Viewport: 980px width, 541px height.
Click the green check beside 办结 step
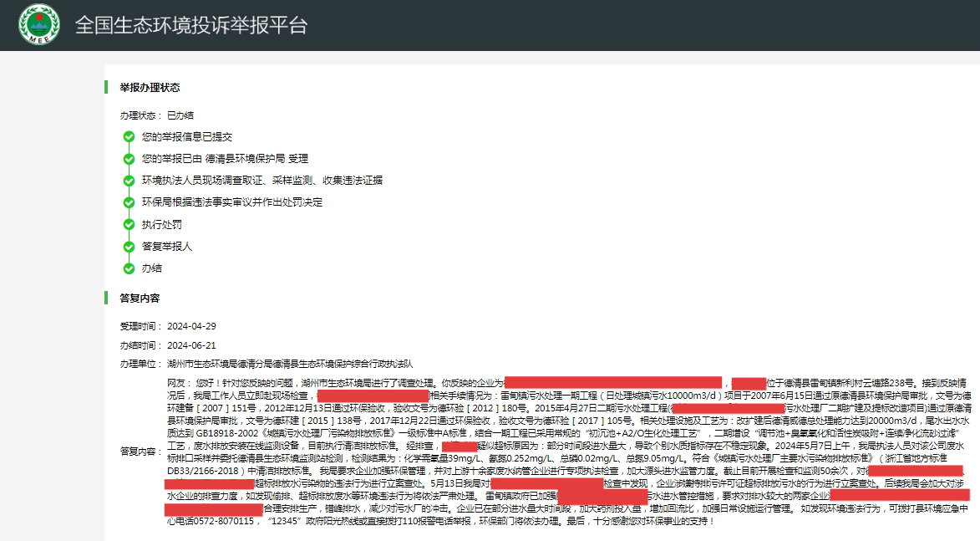pyautogui.click(x=129, y=268)
